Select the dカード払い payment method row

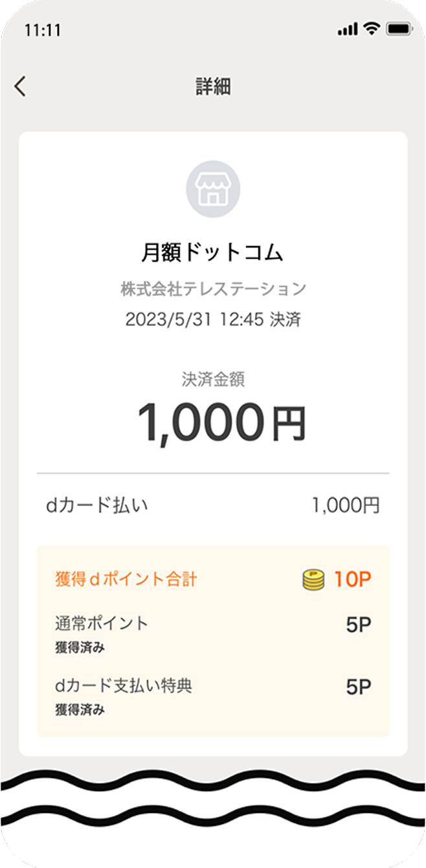click(x=213, y=503)
